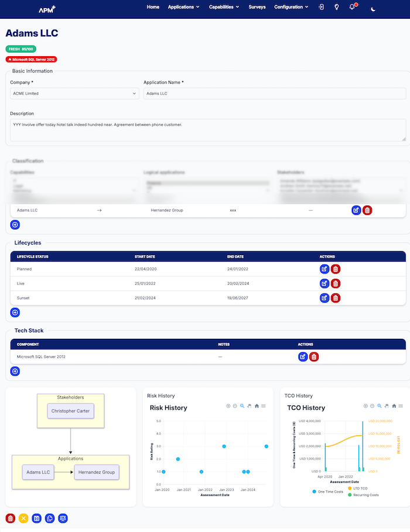Viewport: 410px width, 532px height.
Task: Toggle the One Time Costs legend series
Action: click(x=328, y=492)
